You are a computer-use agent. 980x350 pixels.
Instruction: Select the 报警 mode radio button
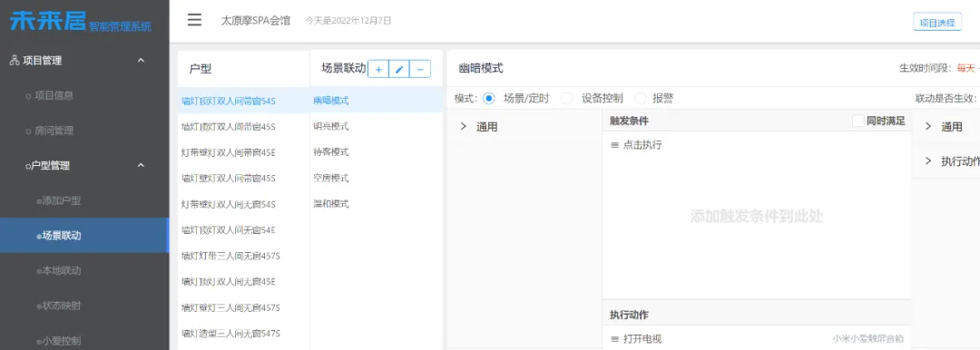[641, 98]
